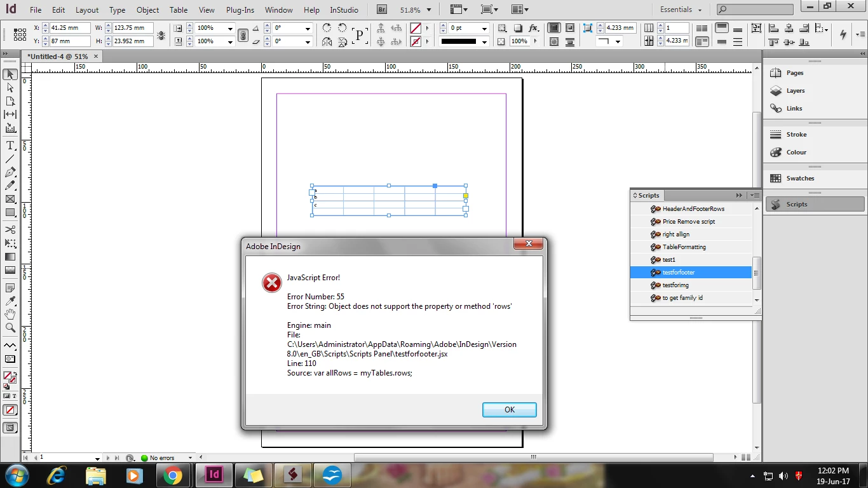Click the X position input field
The height and width of the screenshot is (488, 868).
tap(70, 28)
